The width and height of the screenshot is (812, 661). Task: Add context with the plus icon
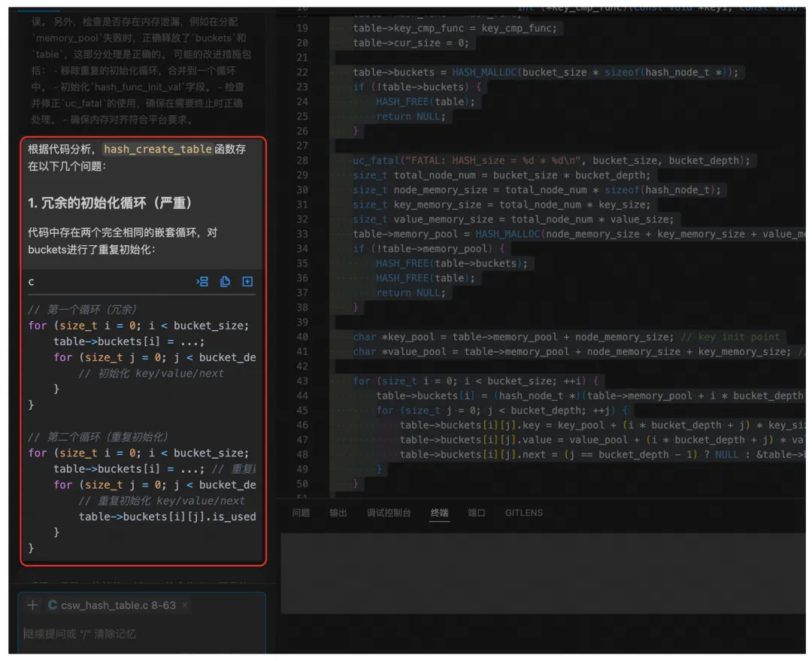tap(32, 605)
